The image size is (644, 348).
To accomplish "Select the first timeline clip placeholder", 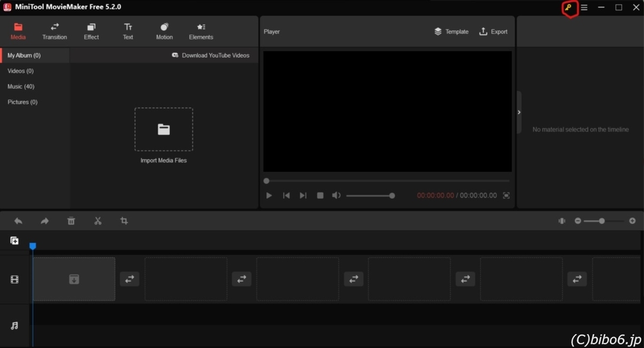I will [x=74, y=279].
